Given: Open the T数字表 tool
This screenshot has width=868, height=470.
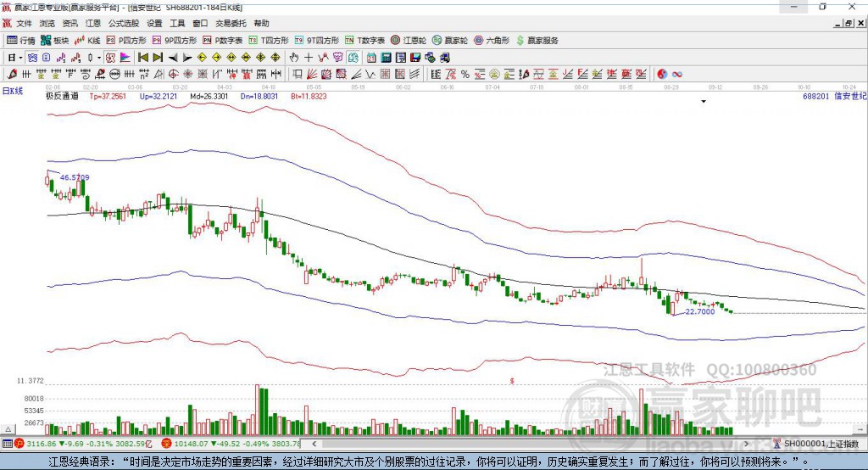Looking at the screenshot, I should pyautogui.click(x=364, y=41).
